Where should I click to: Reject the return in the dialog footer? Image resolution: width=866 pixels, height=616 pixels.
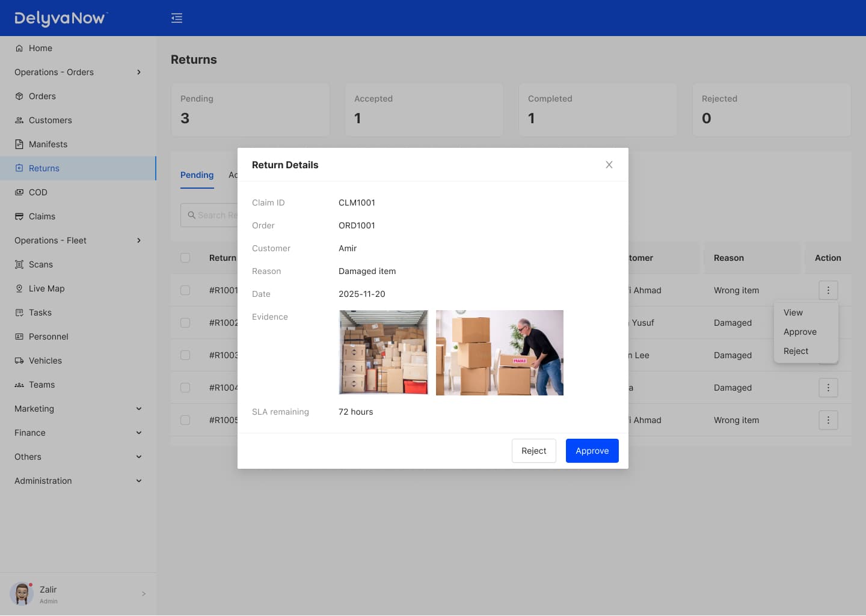(534, 451)
